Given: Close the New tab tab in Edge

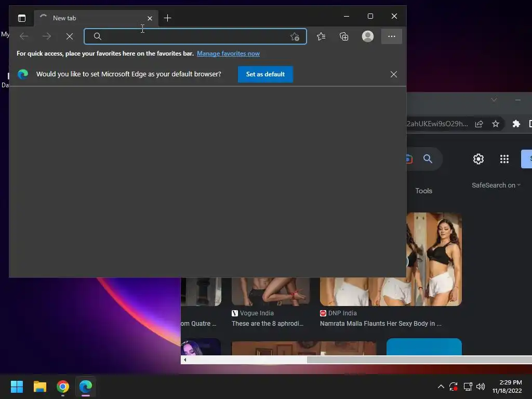Looking at the screenshot, I should (x=150, y=18).
